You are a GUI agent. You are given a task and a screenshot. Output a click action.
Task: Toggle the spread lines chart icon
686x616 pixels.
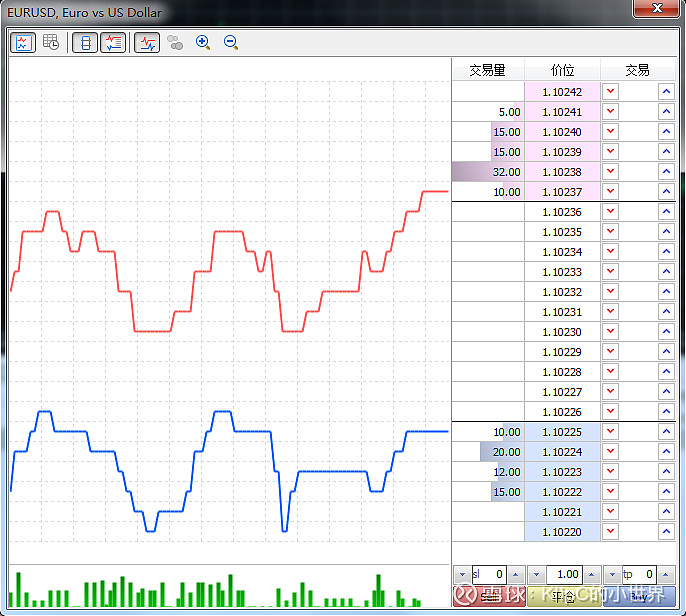click(147, 43)
